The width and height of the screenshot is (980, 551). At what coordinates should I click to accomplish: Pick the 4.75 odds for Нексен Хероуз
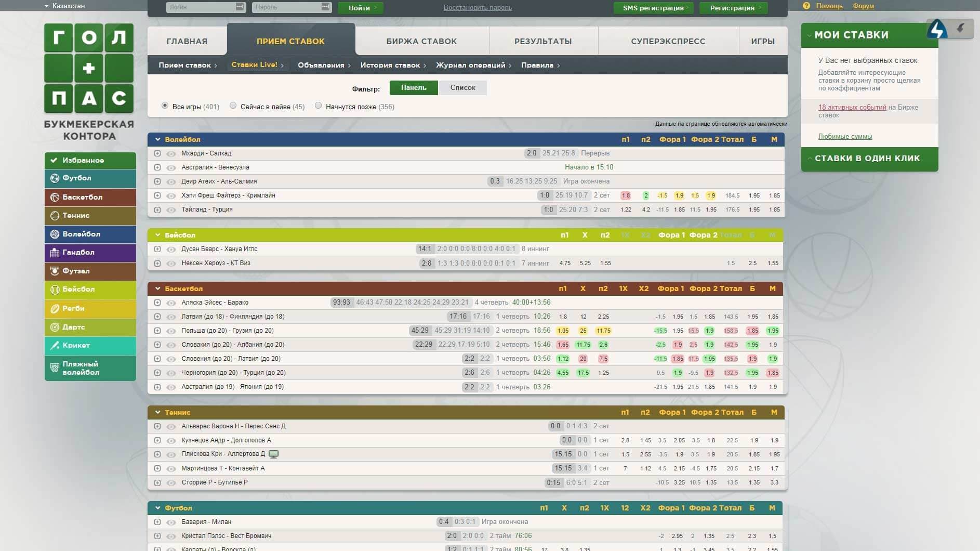pyautogui.click(x=565, y=264)
